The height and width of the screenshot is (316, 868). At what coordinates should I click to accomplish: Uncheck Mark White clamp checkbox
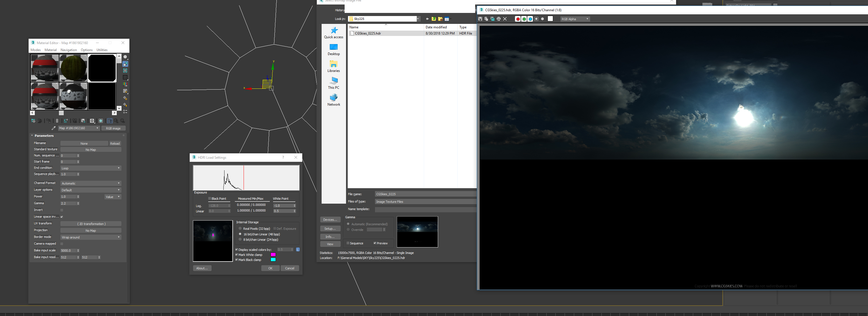pyautogui.click(x=237, y=255)
